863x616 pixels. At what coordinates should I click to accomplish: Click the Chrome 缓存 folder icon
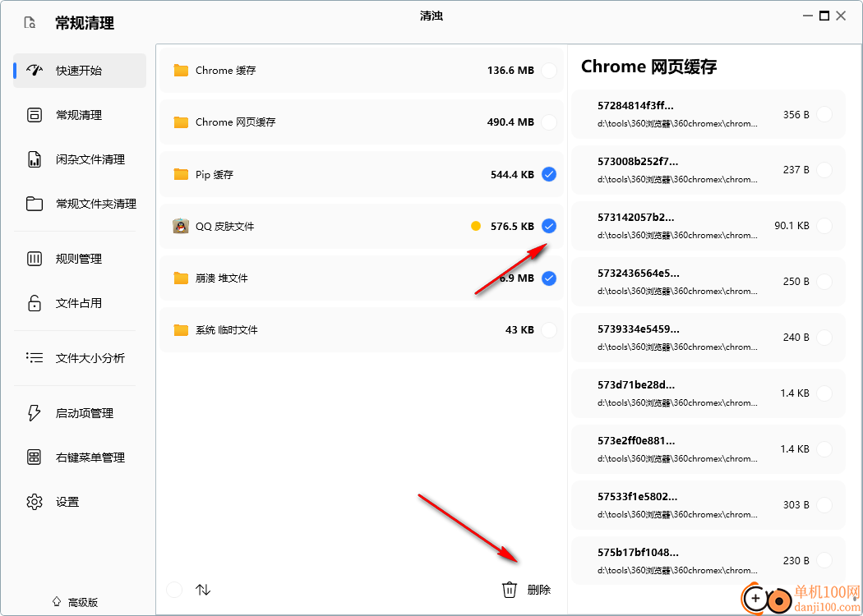tap(181, 71)
